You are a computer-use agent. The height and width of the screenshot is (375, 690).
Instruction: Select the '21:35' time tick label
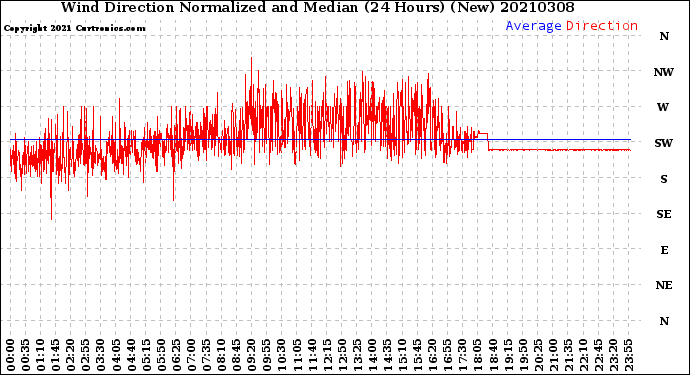click(x=568, y=355)
